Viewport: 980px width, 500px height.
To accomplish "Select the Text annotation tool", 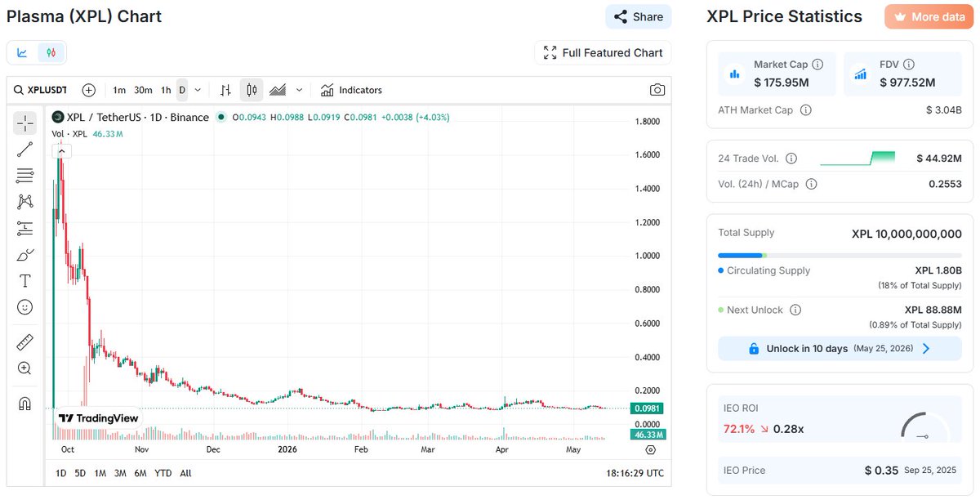I will pos(24,281).
